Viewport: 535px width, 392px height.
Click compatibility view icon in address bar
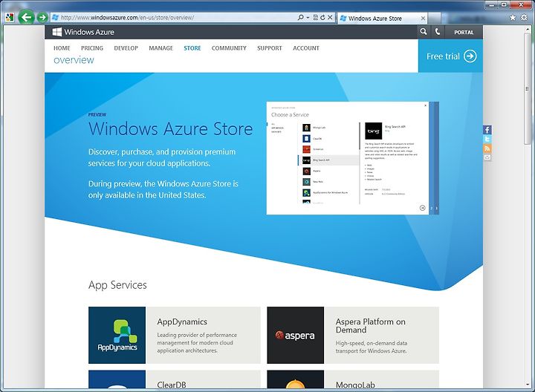point(316,17)
